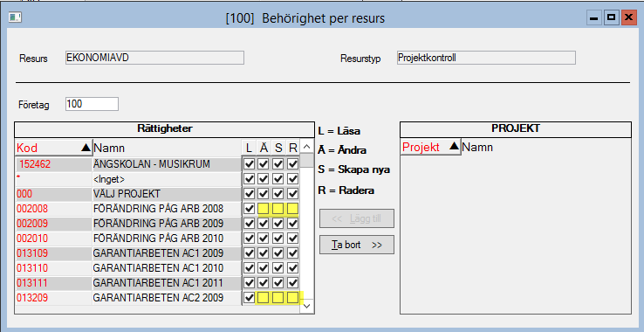
Task: Uncheck Läsa for ÄNGSKOLAN - MUSIKRUM
Action: pos(249,164)
